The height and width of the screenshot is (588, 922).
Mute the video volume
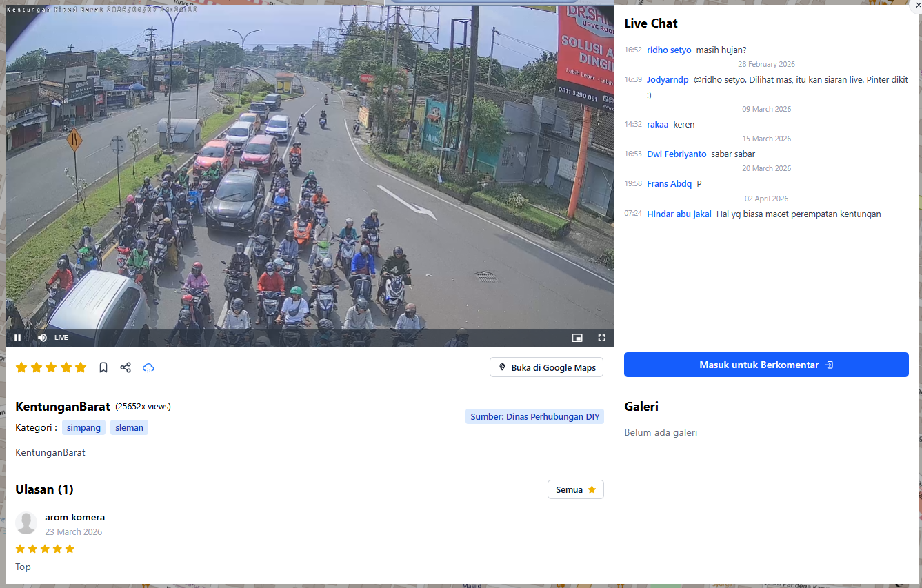coord(42,338)
